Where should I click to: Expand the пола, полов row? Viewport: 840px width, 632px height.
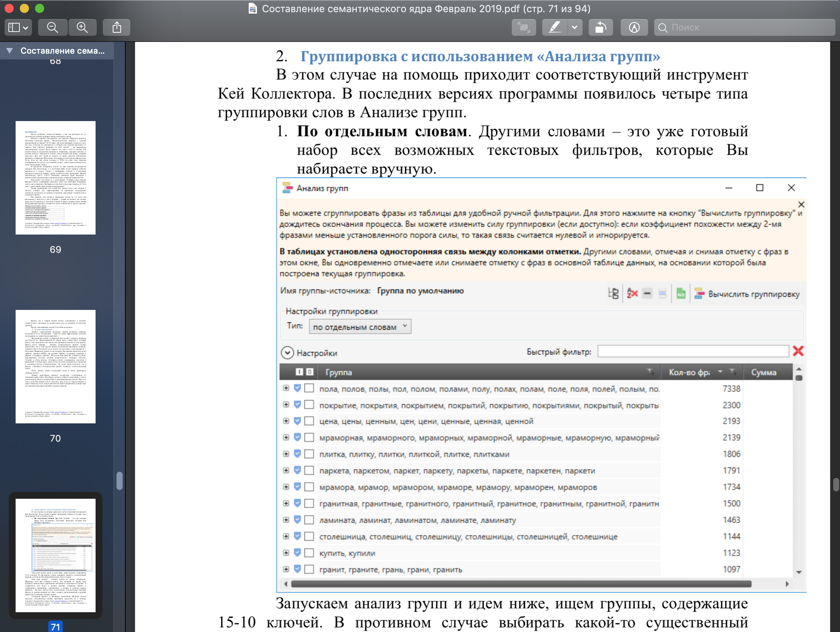pyautogui.click(x=286, y=388)
